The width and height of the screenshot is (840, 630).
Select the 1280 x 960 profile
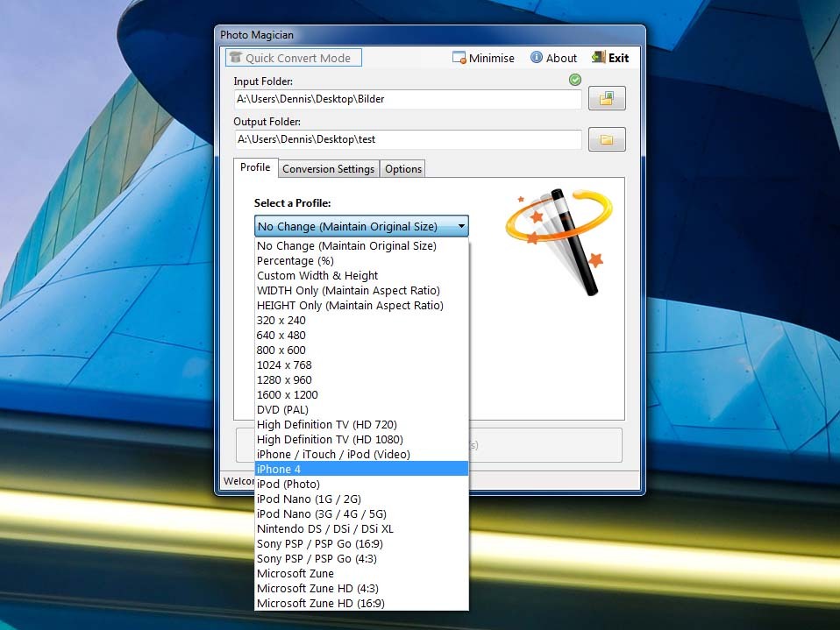coord(361,380)
